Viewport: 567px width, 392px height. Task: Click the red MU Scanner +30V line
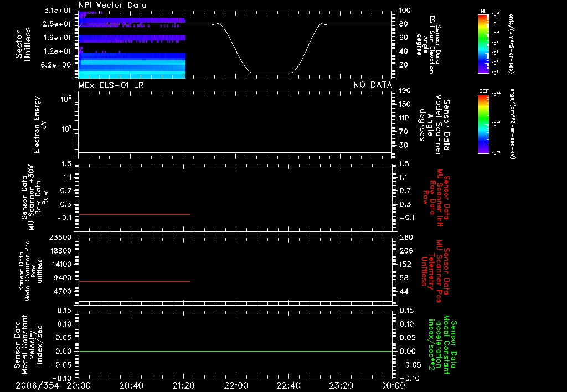click(134, 214)
